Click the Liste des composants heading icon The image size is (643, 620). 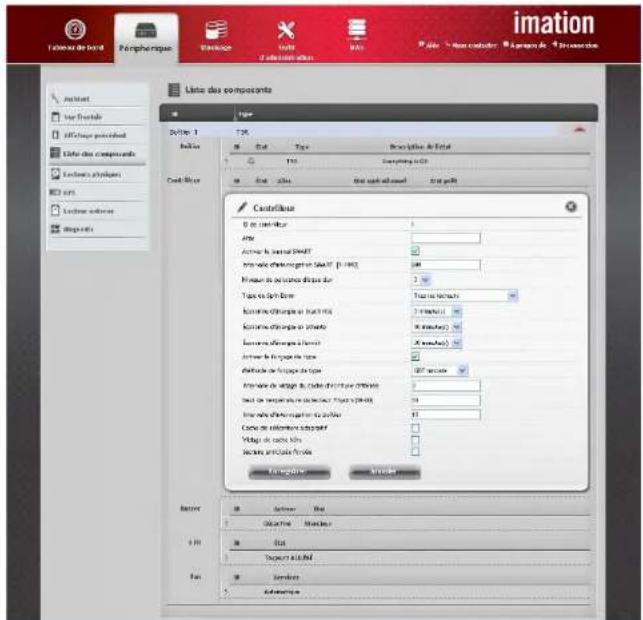click(174, 89)
